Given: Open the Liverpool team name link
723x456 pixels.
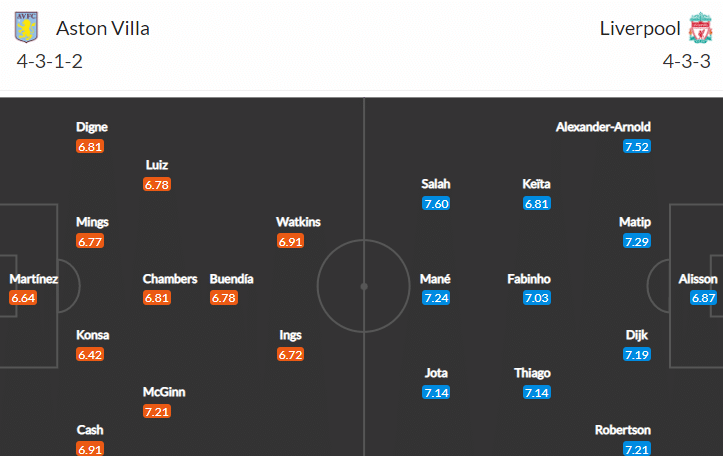Looking at the screenshot, I should pos(640,28).
